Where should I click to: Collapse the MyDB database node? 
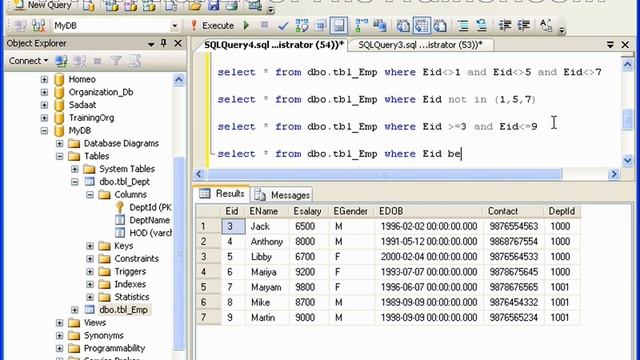(x=44, y=131)
